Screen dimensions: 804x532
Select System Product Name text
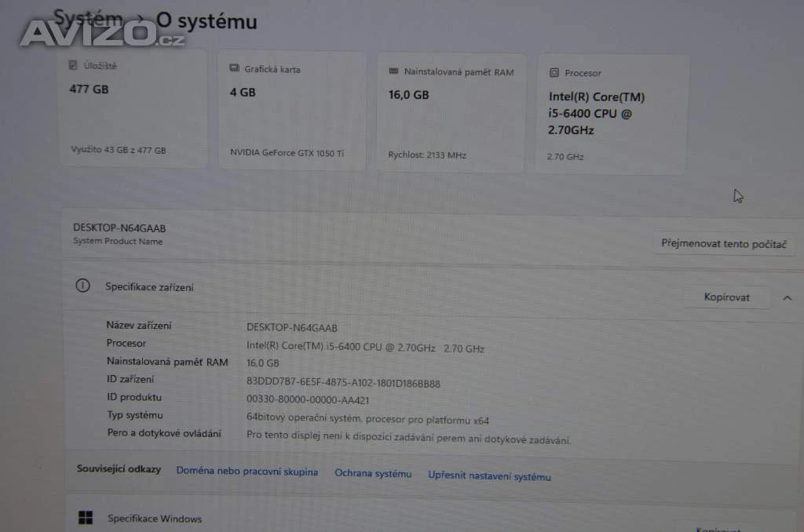tap(118, 242)
